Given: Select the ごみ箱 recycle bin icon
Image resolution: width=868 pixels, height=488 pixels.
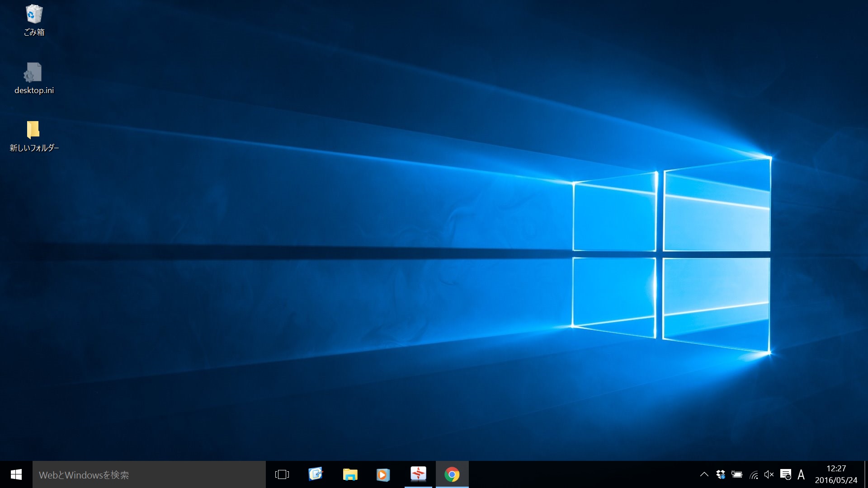Looking at the screenshot, I should (x=34, y=20).
